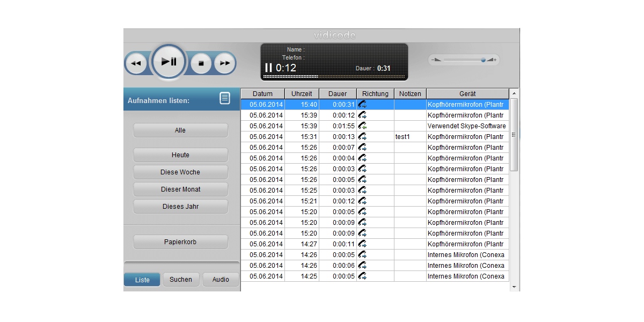
Task: Filter recordings by Diese Woche
Action: coord(180,172)
